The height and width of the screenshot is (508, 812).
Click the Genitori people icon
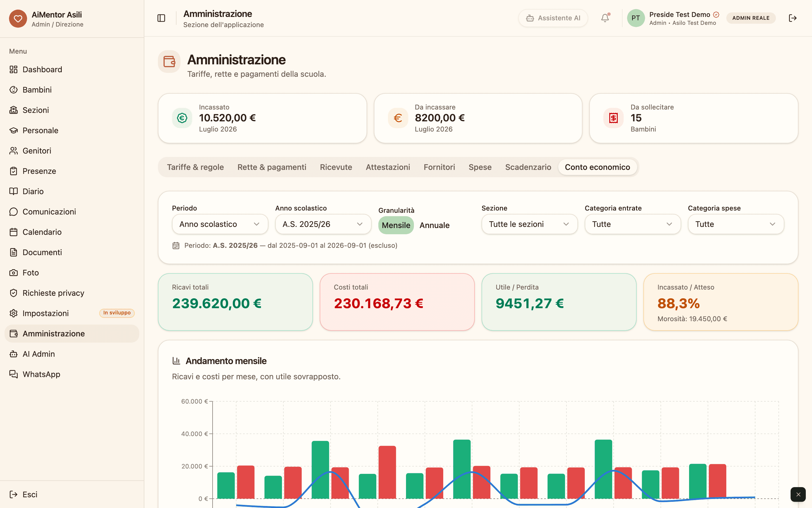14,151
